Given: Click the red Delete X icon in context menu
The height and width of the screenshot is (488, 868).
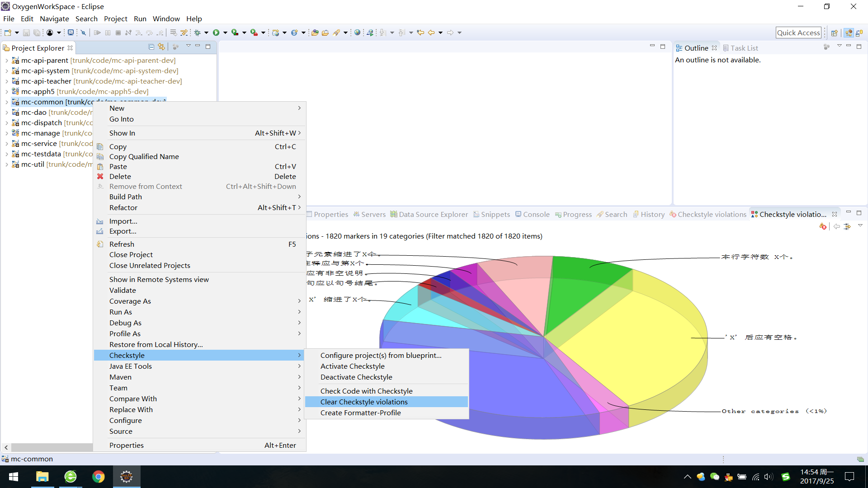Looking at the screenshot, I should [100, 176].
